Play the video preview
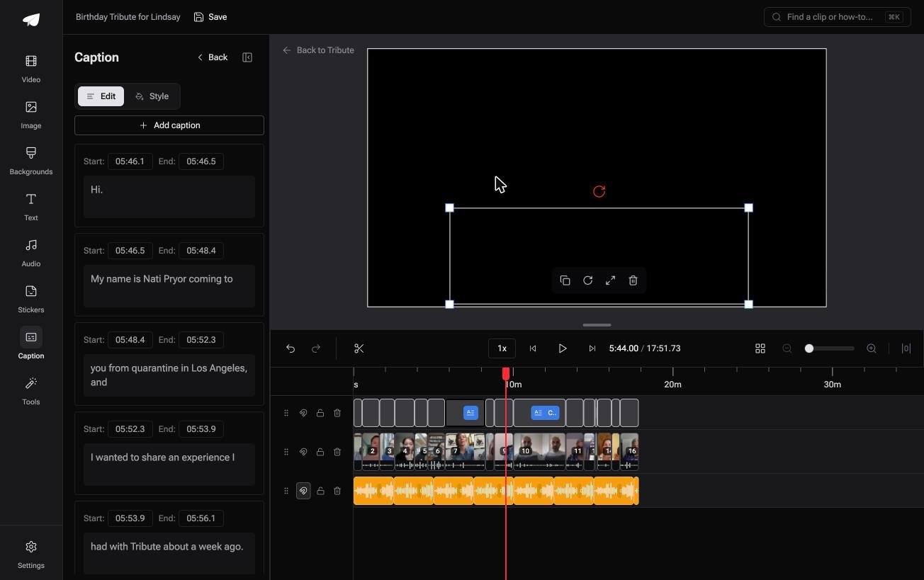The image size is (924, 580). (563, 348)
